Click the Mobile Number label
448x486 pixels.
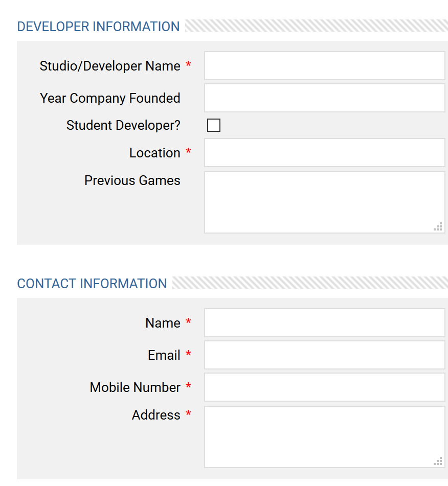(135, 387)
